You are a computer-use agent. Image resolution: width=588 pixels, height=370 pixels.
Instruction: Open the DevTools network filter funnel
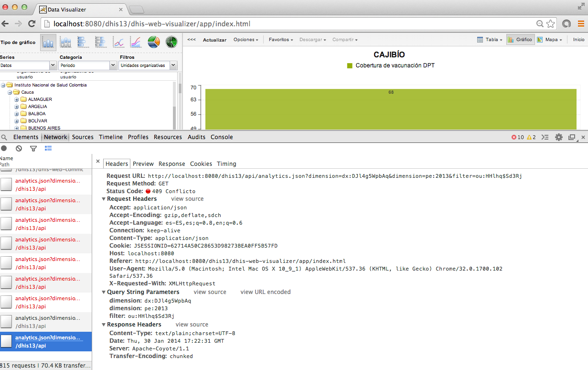pyautogui.click(x=33, y=149)
